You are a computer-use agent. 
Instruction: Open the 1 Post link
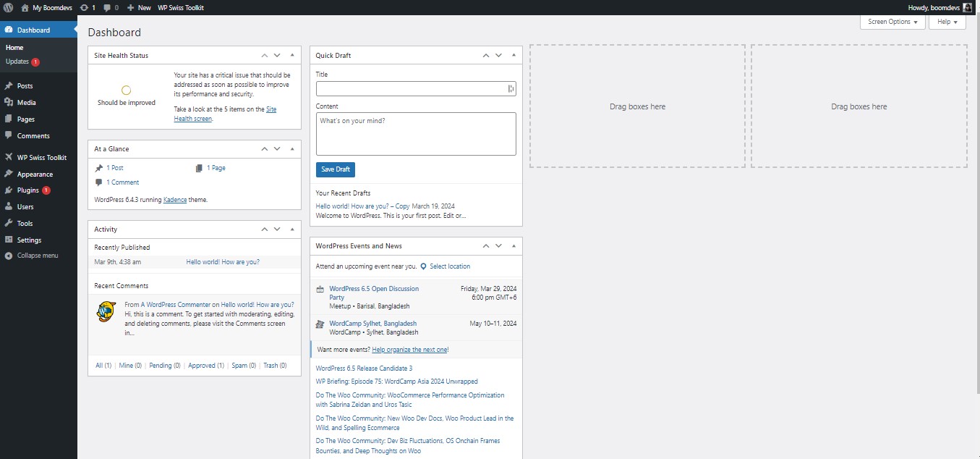tap(115, 168)
